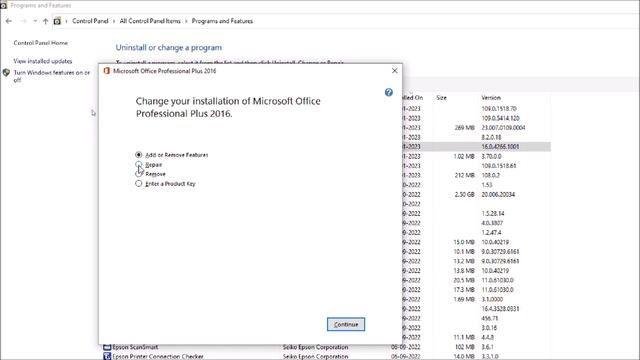The width and height of the screenshot is (640, 360).
Task: Click version 16.4.3528.0331 entry
Action: [500, 309]
